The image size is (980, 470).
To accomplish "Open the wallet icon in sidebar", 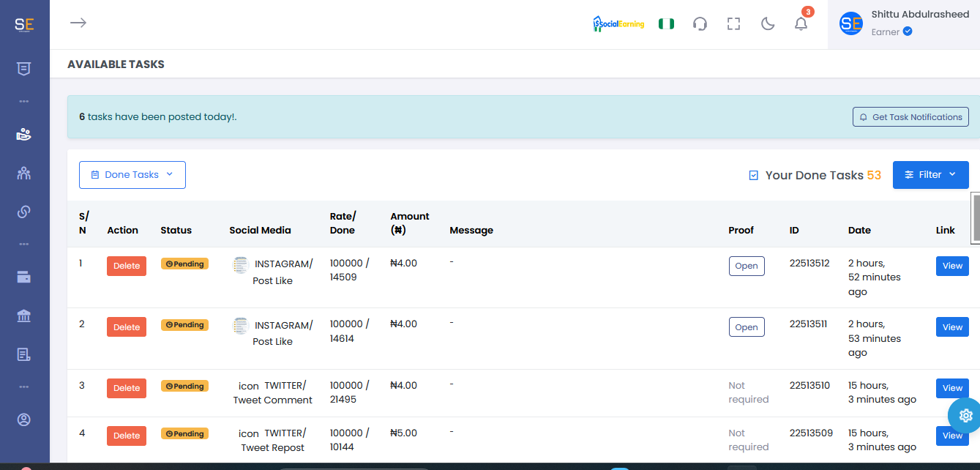I will pos(24,277).
